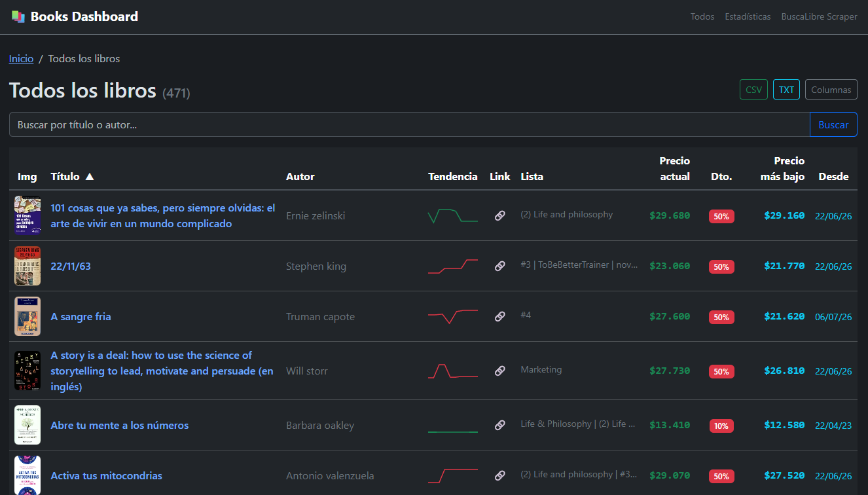Open the link icon for 22/11/63
Screen dimensions: 868x495
(x=500, y=266)
